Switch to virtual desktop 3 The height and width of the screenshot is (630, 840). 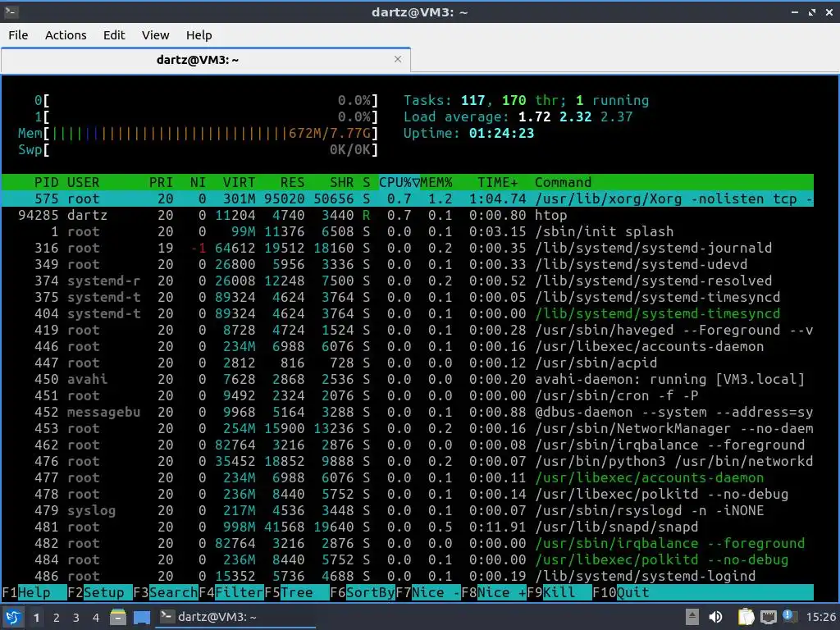(76, 618)
